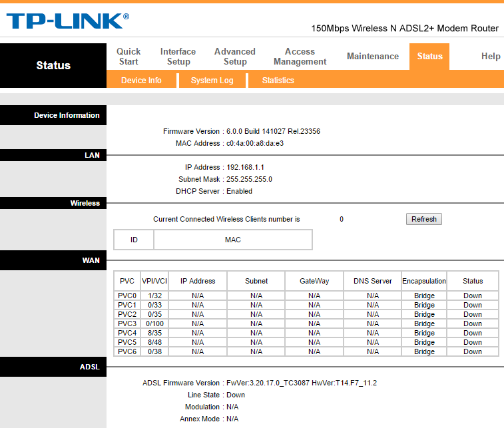Click the GateWay column header
The image size is (504, 428).
click(314, 281)
